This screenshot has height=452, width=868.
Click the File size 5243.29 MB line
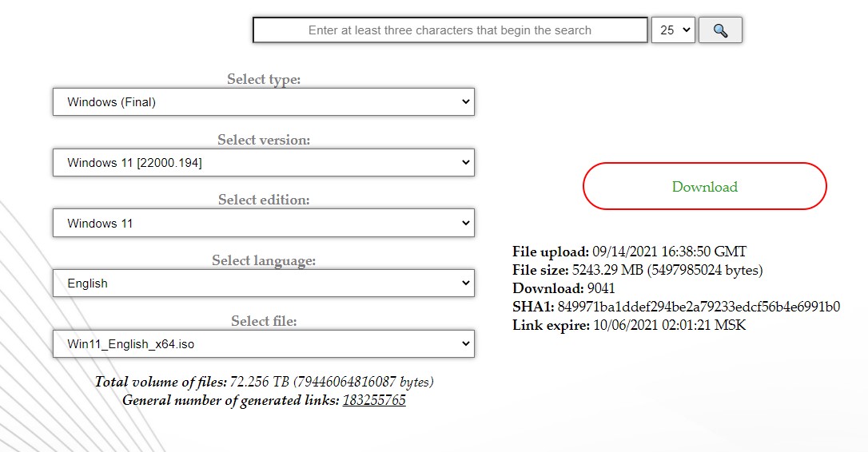pos(637,270)
